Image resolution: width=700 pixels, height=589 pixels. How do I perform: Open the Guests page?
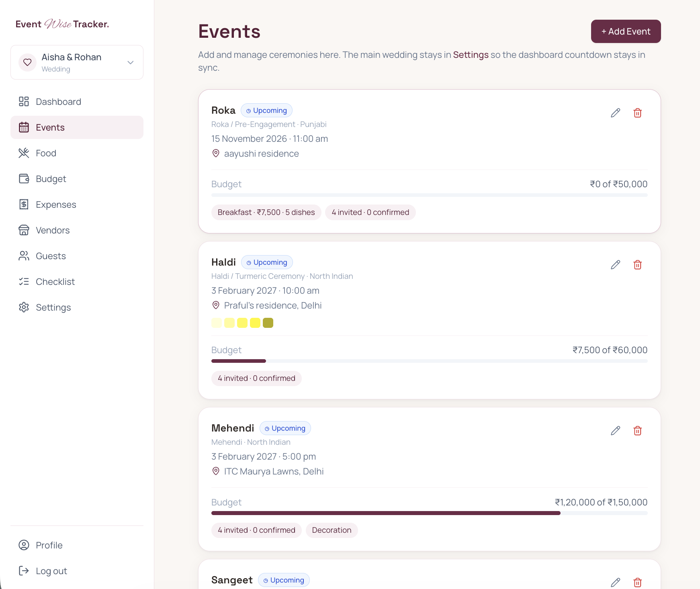[77, 256]
